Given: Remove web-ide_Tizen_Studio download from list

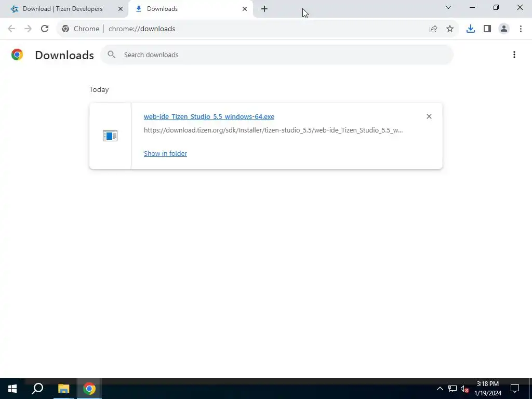Looking at the screenshot, I should 429,116.
